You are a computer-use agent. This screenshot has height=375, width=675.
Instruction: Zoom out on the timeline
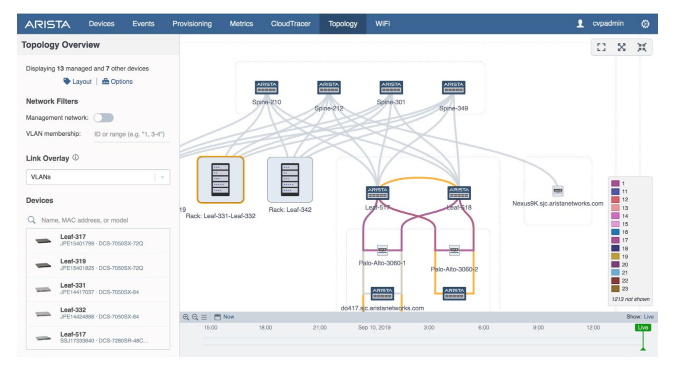coord(195,317)
